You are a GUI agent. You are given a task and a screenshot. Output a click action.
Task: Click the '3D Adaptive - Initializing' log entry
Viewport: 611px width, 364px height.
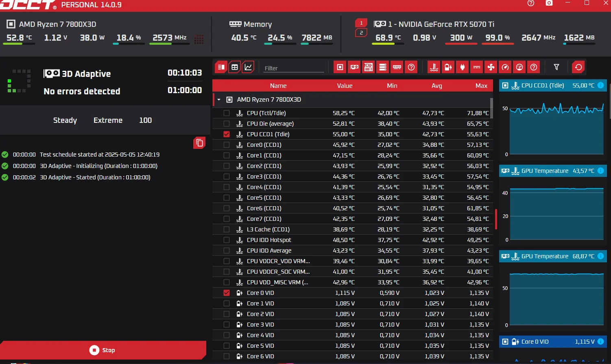click(98, 166)
